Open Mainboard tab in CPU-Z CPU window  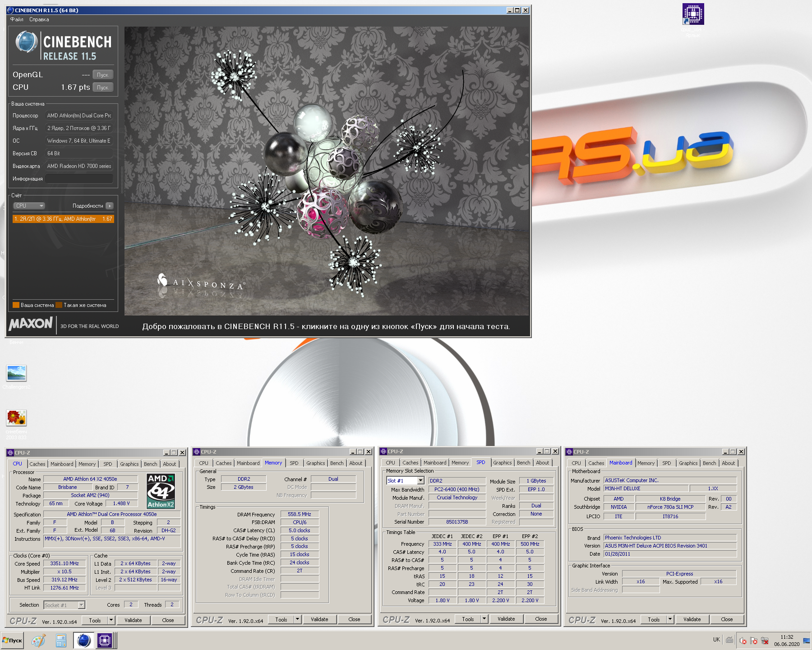point(62,464)
